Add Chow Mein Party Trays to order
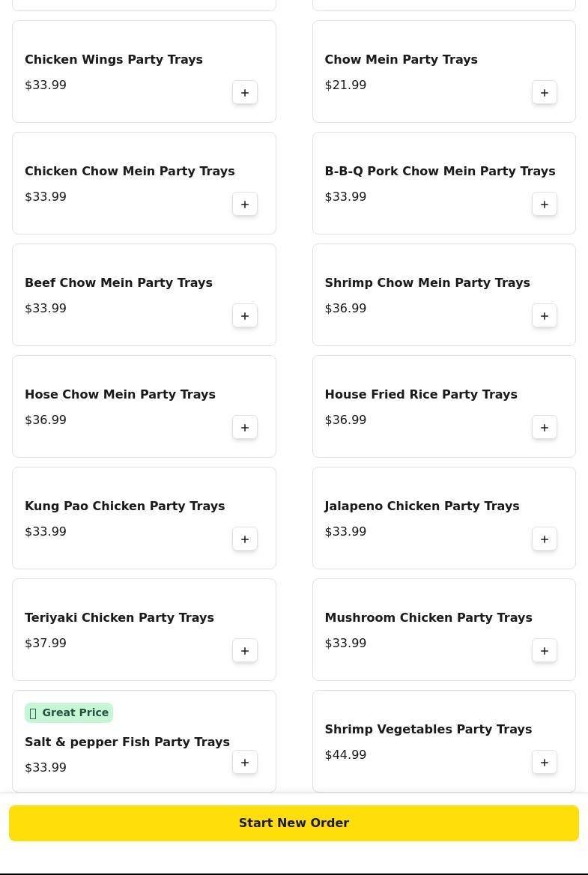 click(x=545, y=93)
